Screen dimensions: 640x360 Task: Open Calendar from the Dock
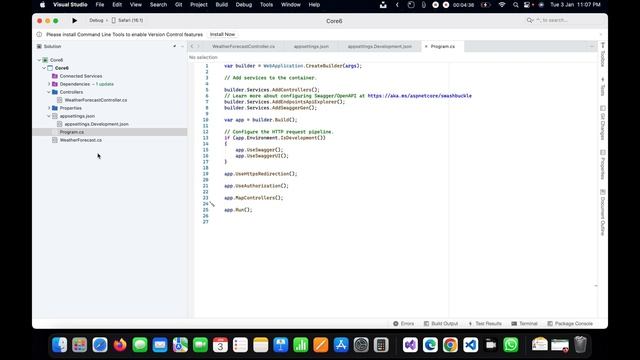220,345
